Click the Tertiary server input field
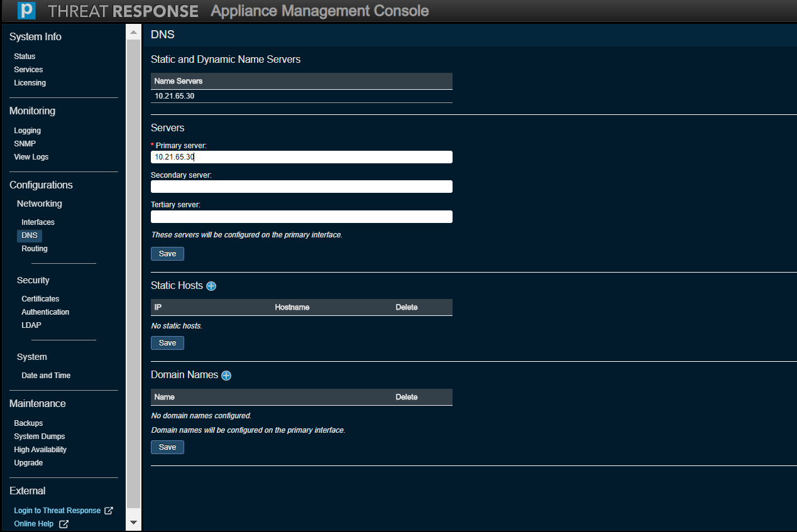The image size is (797, 532). tap(302, 217)
